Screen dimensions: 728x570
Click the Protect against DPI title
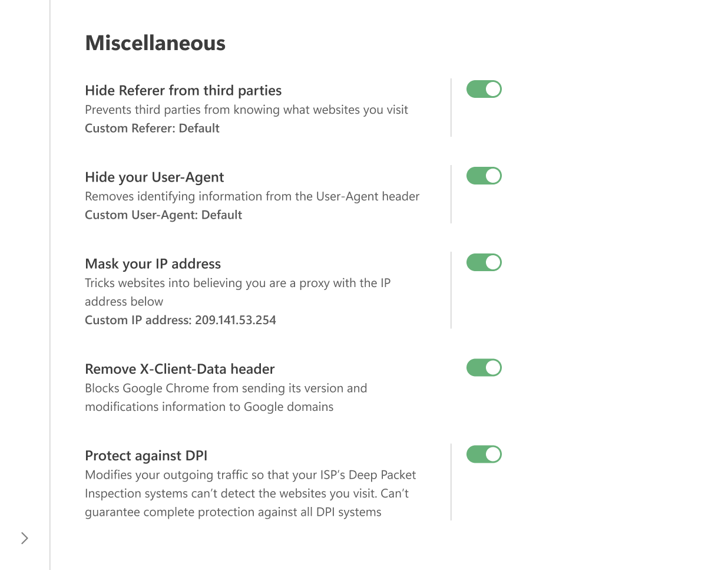(146, 456)
